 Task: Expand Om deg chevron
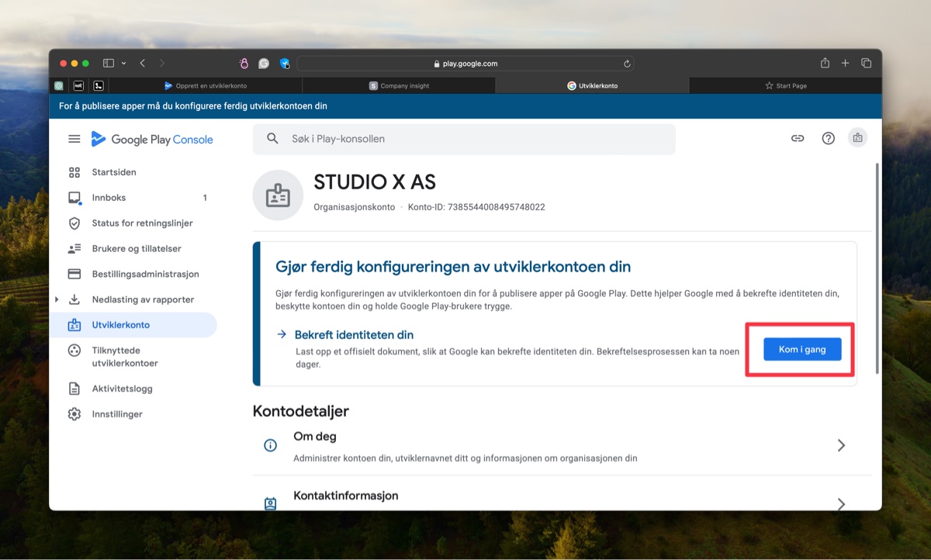point(841,445)
